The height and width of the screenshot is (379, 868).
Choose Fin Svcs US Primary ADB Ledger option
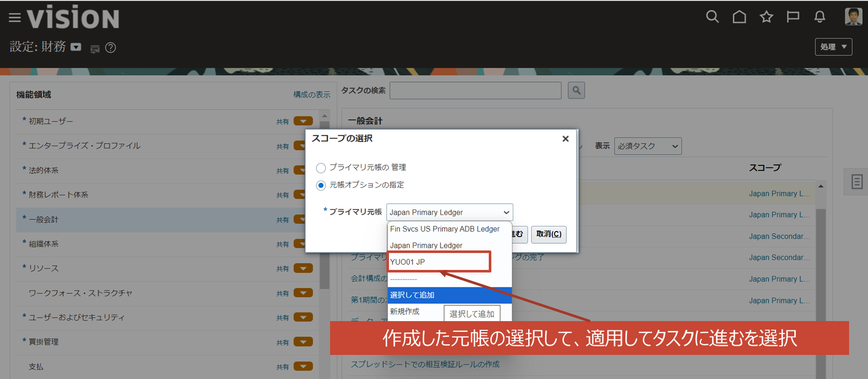[445, 229]
